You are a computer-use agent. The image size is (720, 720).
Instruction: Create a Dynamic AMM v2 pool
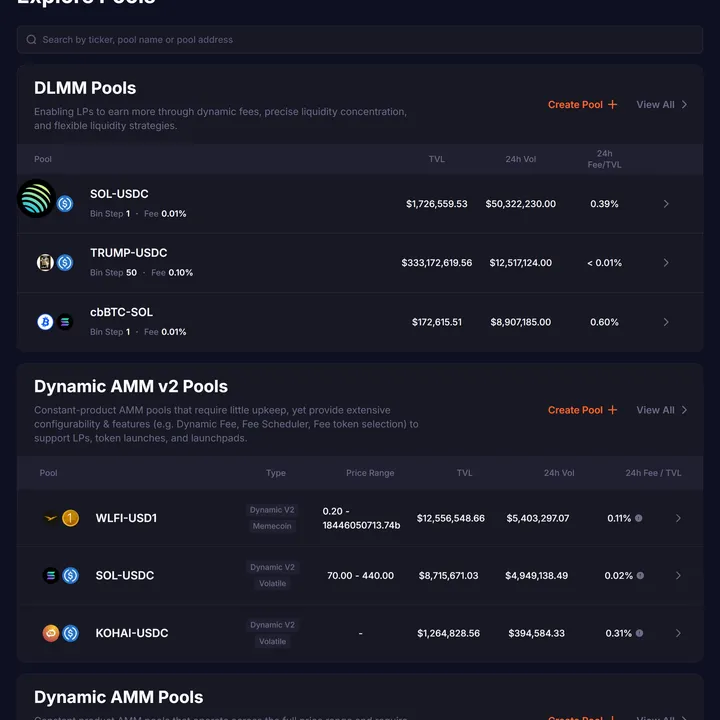582,410
